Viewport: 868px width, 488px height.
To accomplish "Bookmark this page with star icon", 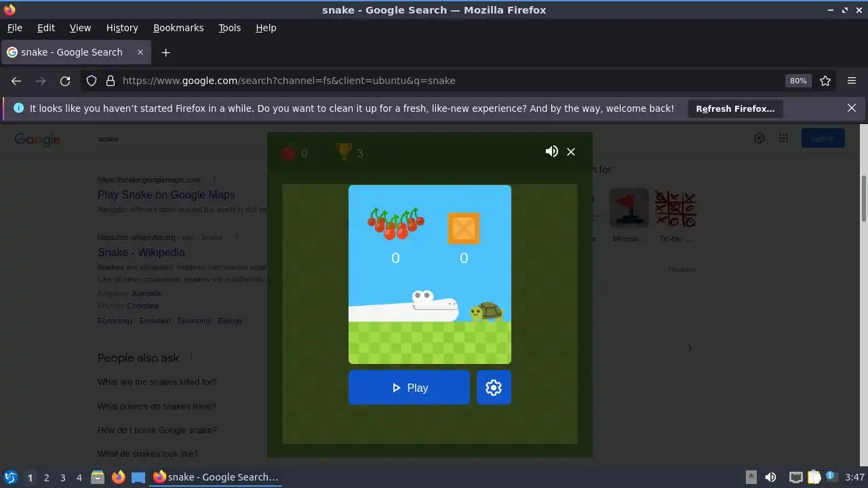I will tap(825, 81).
